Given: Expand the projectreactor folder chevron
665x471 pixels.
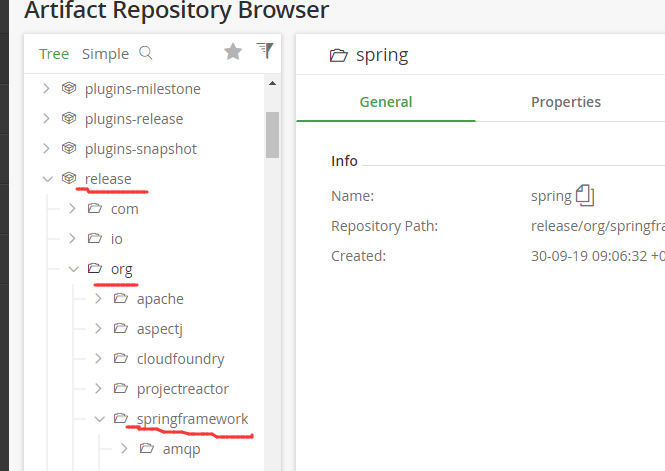Looking at the screenshot, I should coord(98,388).
